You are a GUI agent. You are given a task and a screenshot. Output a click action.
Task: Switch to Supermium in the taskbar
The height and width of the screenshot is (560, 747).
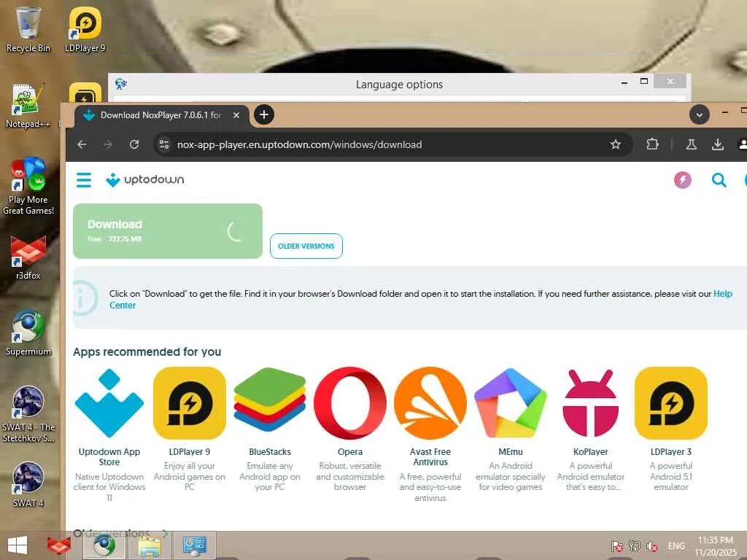click(104, 545)
